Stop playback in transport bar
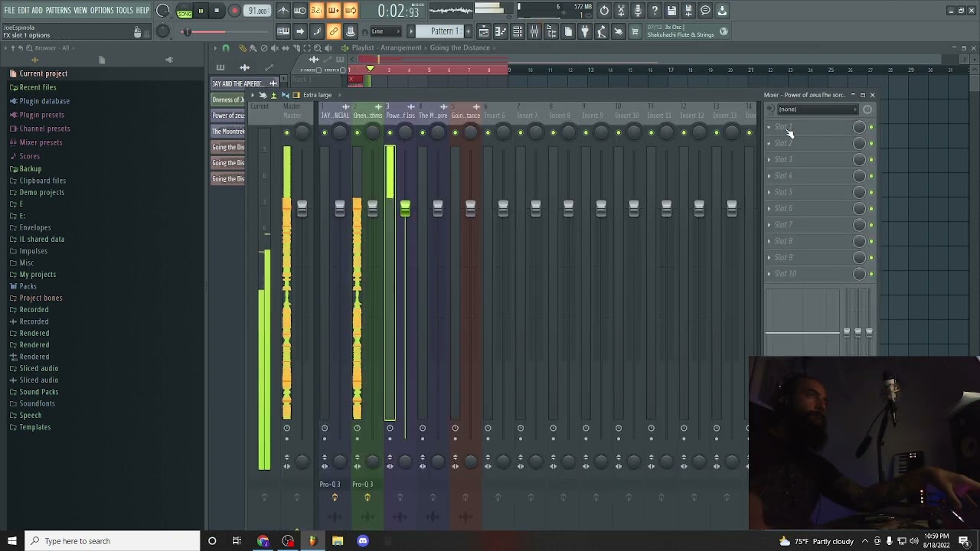This screenshot has height=551, width=980. click(x=217, y=11)
